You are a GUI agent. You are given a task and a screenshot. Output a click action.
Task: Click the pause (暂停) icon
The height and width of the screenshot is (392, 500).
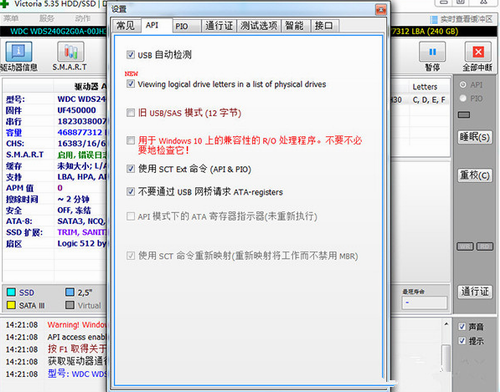click(432, 52)
